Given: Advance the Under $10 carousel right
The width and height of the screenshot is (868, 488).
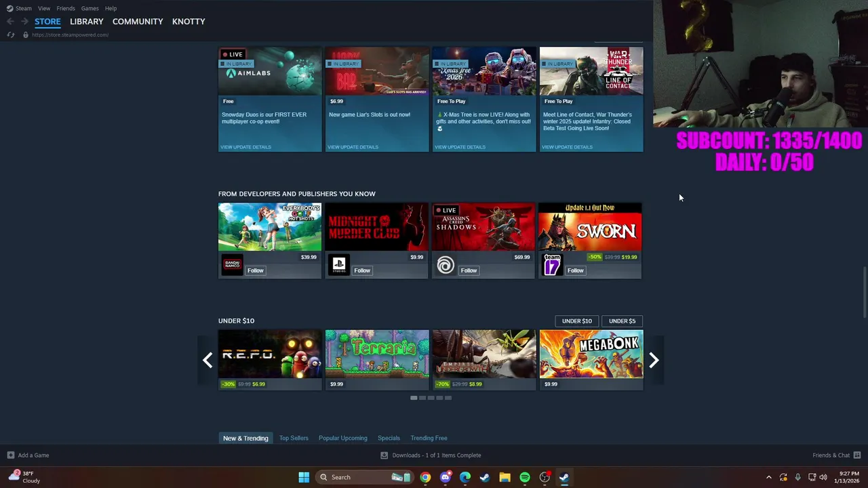Looking at the screenshot, I should (654, 361).
